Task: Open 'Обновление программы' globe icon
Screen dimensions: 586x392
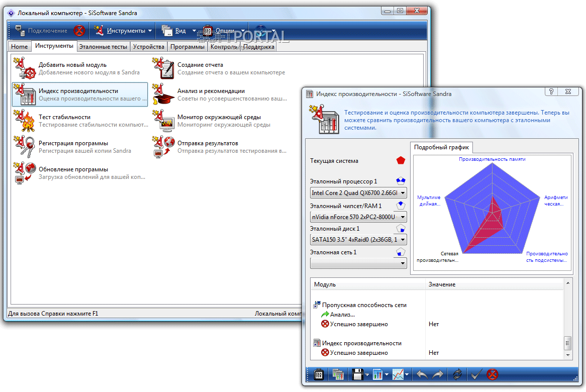Action: pos(25,173)
